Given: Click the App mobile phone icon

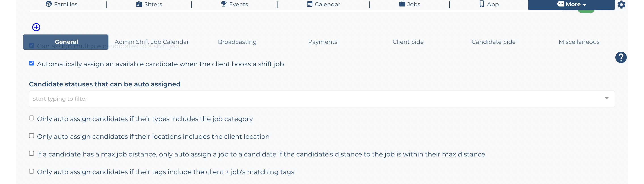Looking at the screenshot, I should coord(482,4).
